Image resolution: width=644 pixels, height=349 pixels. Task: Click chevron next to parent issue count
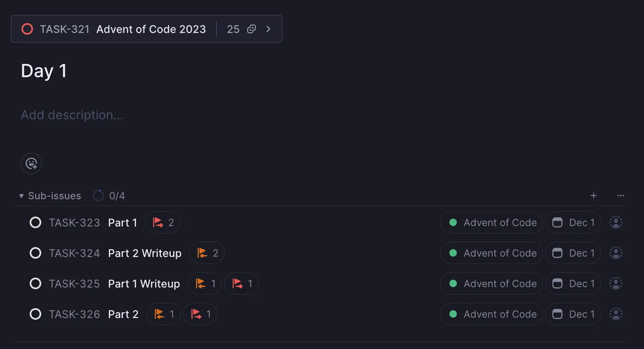click(268, 29)
